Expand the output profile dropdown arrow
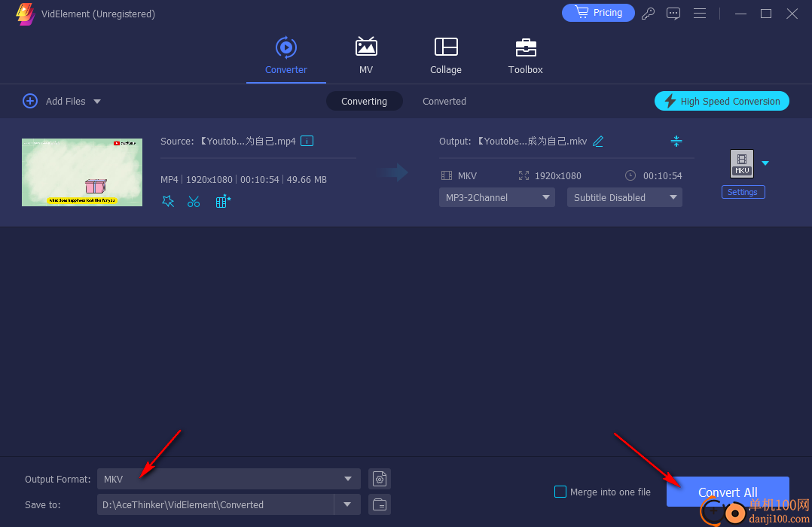812x527 pixels. [765, 163]
